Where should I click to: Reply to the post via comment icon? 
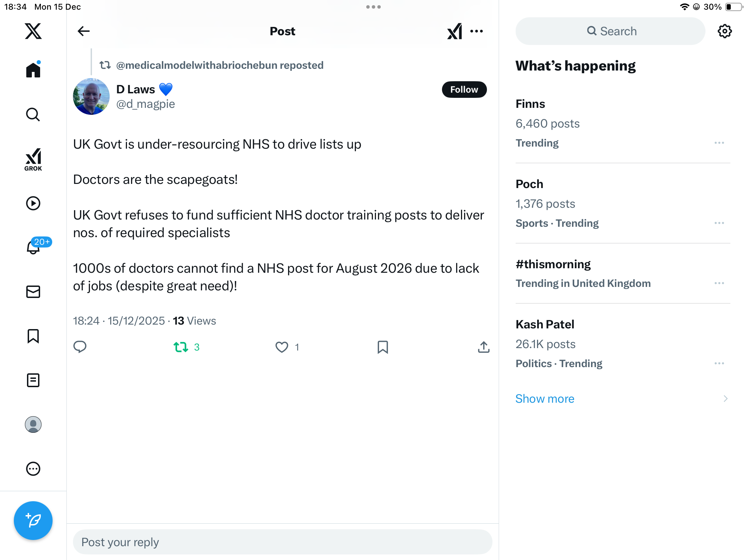point(80,347)
